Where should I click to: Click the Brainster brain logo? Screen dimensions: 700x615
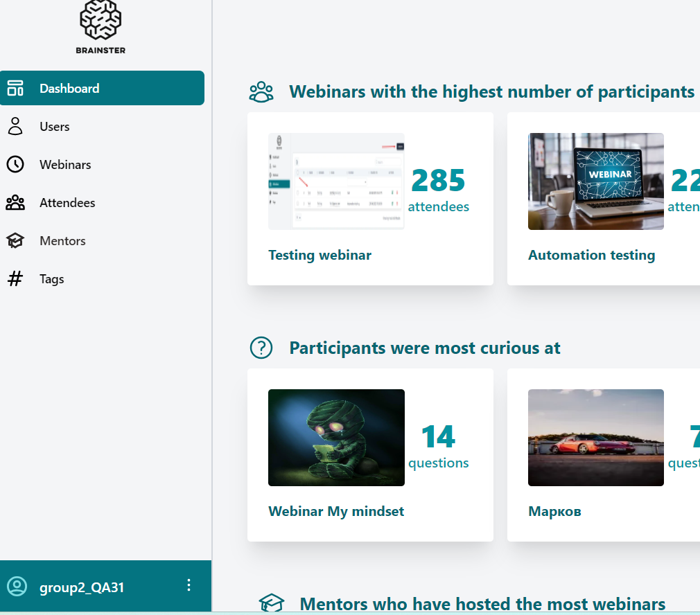pyautogui.click(x=100, y=21)
